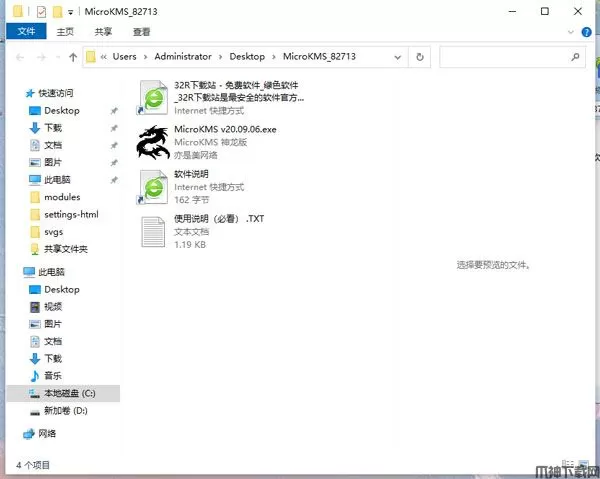The image size is (600, 479).
Task: Open 共享文件夹 in the sidebar
Action: coord(65,249)
